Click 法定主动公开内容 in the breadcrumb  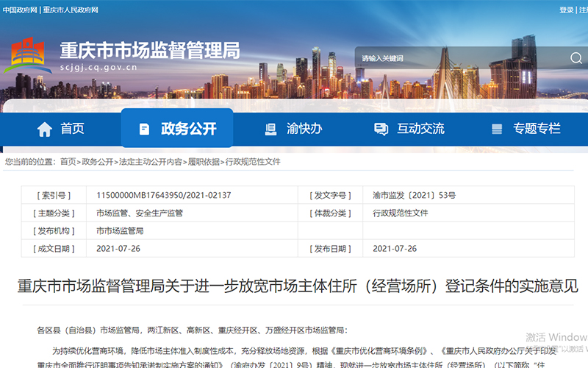151,161
